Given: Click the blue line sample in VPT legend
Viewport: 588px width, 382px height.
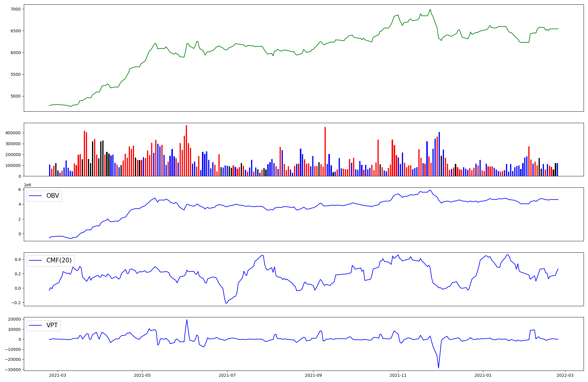Looking at the screenshot, I should click(x=36, y=325).
